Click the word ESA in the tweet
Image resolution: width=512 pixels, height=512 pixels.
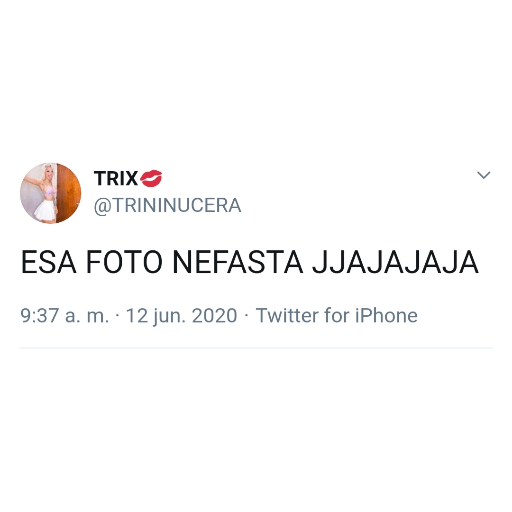pyautogui.click(x=49, y=262)
